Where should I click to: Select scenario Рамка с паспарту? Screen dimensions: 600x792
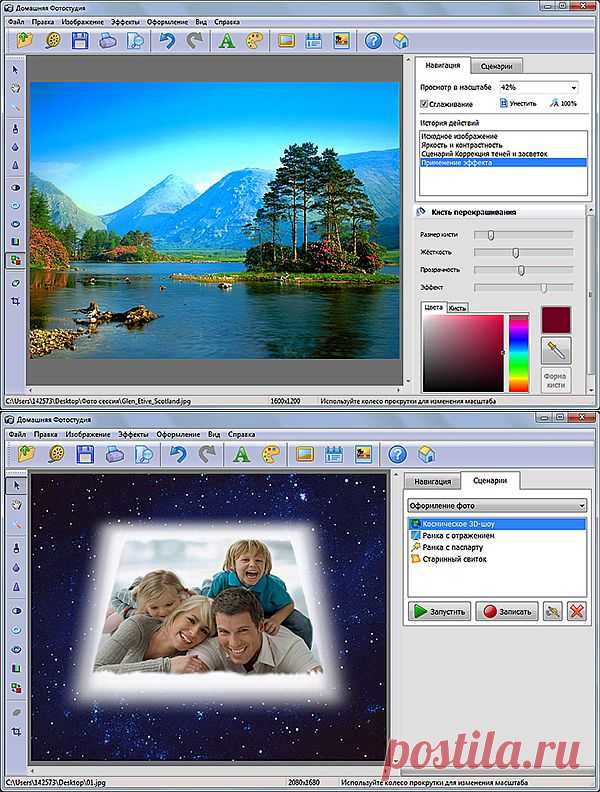(x=497, y=547)
